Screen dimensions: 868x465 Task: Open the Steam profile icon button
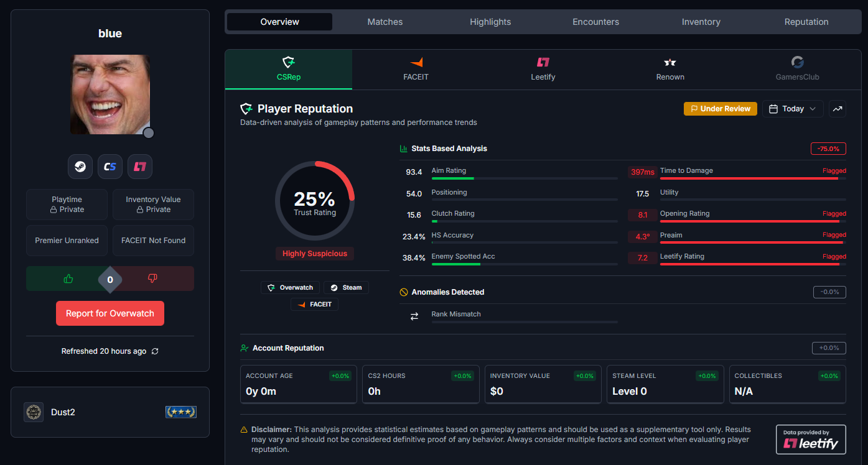[x=80, y=167]
